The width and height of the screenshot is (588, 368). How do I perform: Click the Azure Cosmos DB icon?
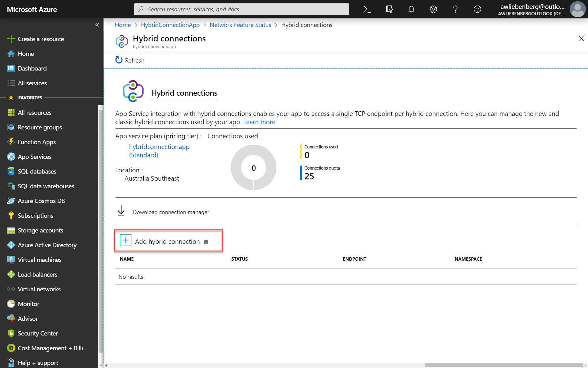click(11, 201)
